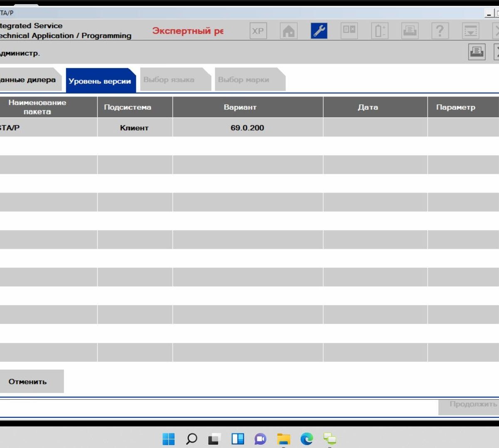Click the highlighted wrench settings icon
This screenshot has height=448, width=499.
click(319, 30)
